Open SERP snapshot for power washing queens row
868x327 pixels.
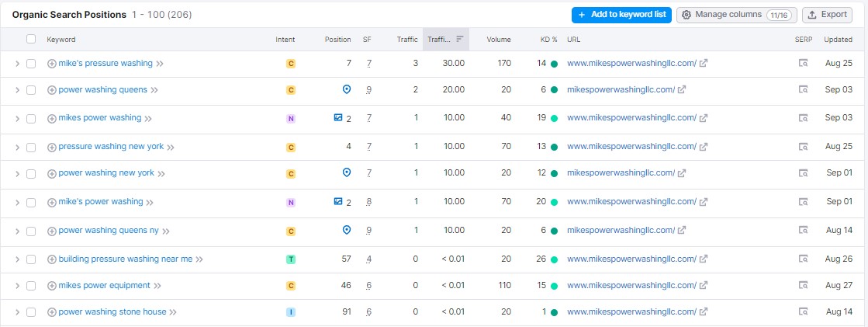[x=804, y=89]
